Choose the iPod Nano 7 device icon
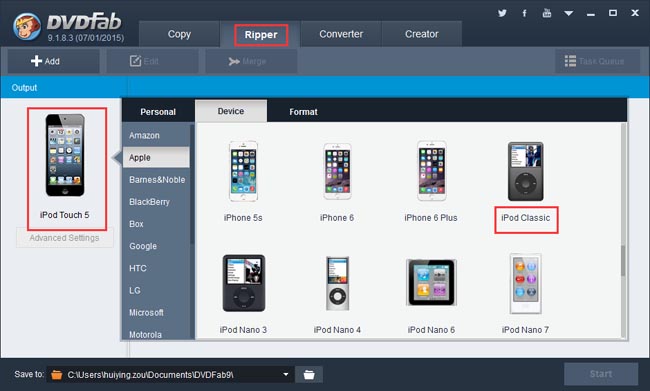 (x=525, y=284)
